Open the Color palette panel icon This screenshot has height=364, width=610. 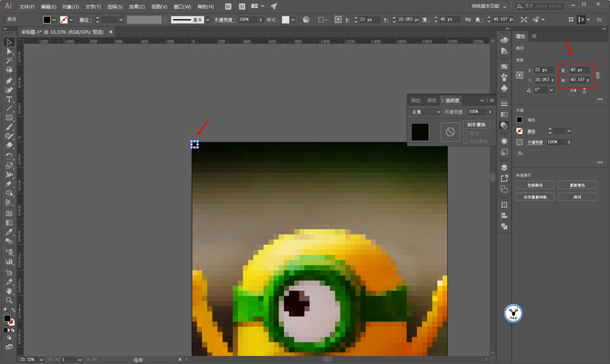pyautogui.click(x=504, y=41)
